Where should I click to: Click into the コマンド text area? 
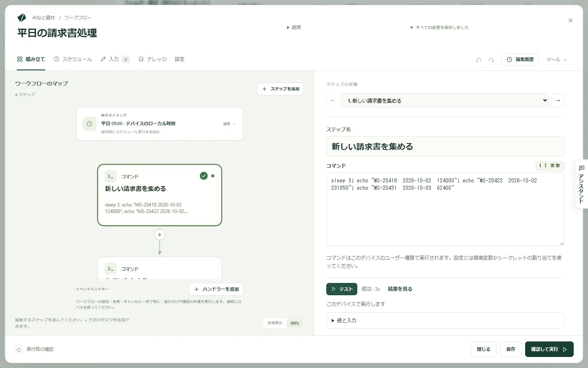(445, 209)
